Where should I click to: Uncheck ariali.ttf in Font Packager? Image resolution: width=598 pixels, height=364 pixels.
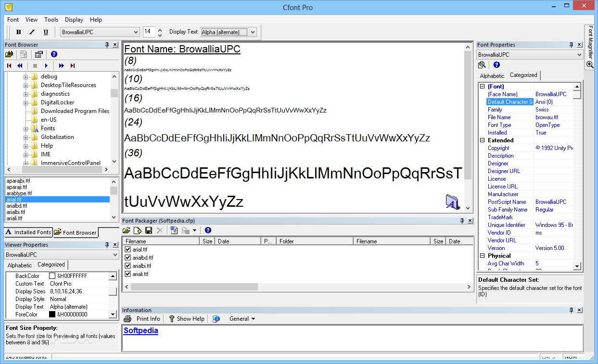[127, 274]
